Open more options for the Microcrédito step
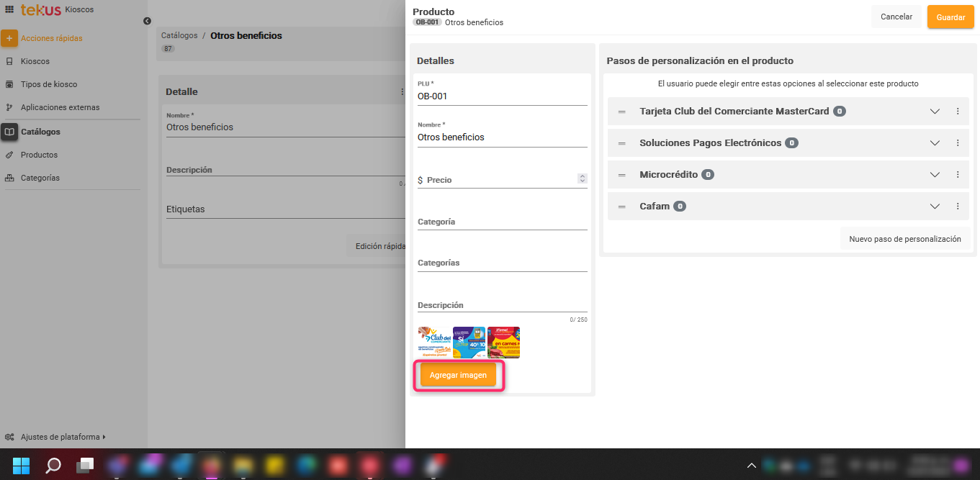 tap(957, 175)
